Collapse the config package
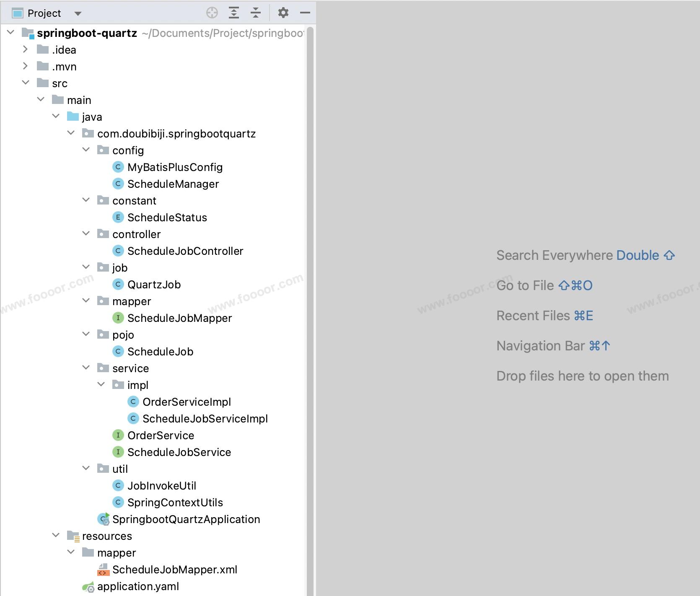 point(86,150)
